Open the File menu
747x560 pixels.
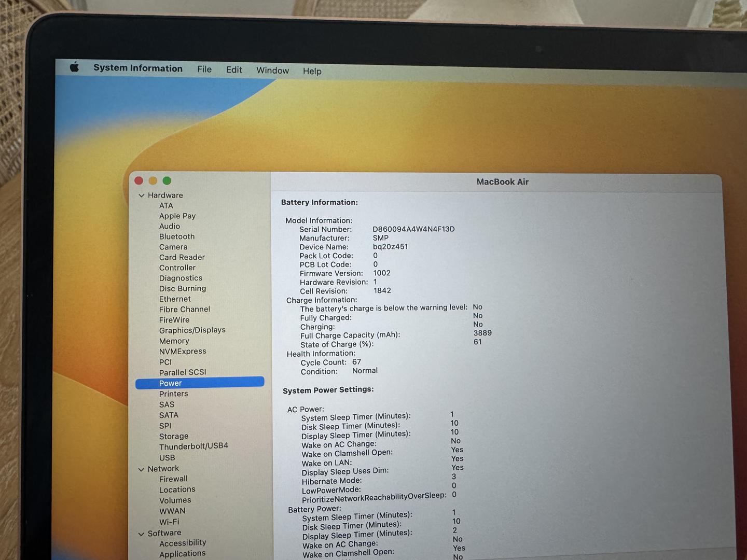pos(204,69)
